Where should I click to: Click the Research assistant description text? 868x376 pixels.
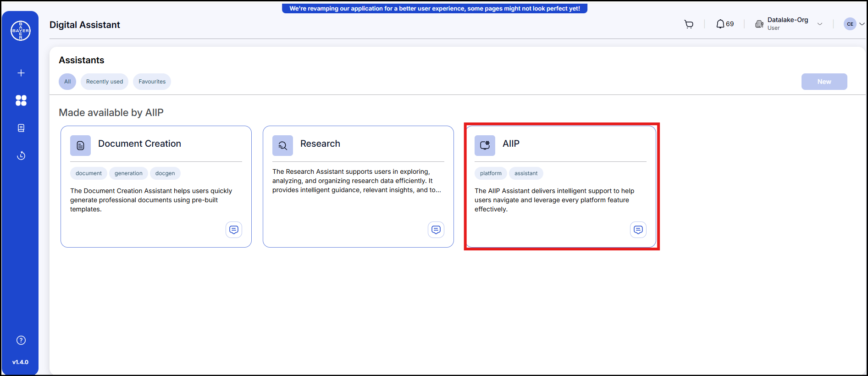(x=357, y=181)
